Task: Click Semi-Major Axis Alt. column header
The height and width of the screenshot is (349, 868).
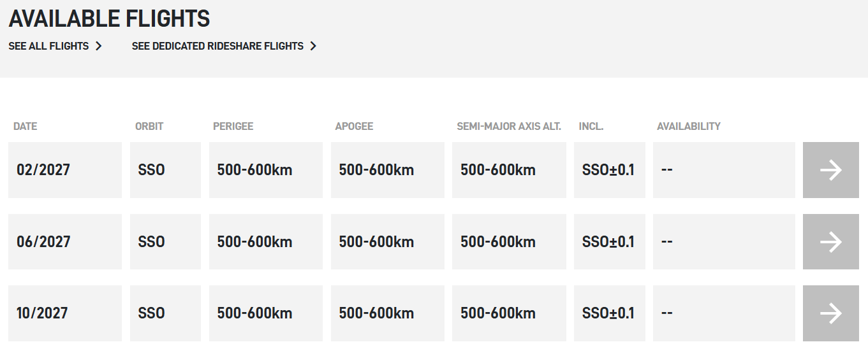Action: (x=509, y=126)
